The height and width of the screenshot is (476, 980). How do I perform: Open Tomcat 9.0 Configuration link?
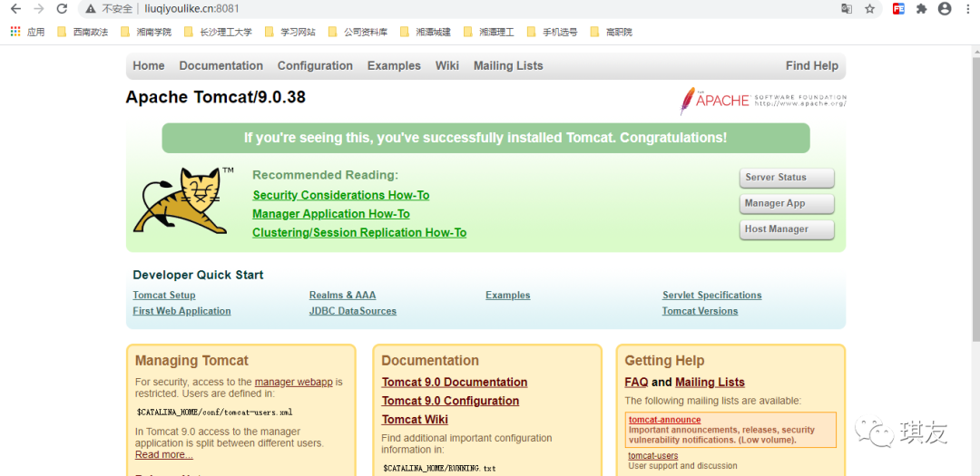[x=450, y=401]
